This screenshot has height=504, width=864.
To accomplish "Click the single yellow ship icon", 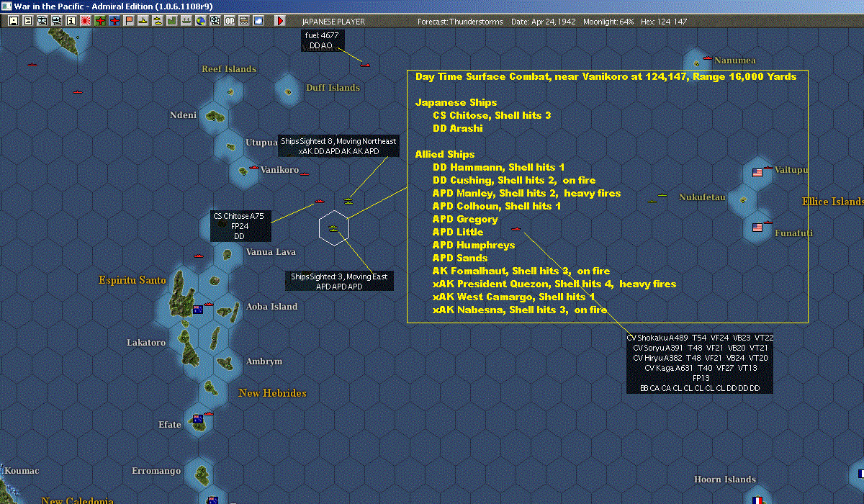I will 143,21.
